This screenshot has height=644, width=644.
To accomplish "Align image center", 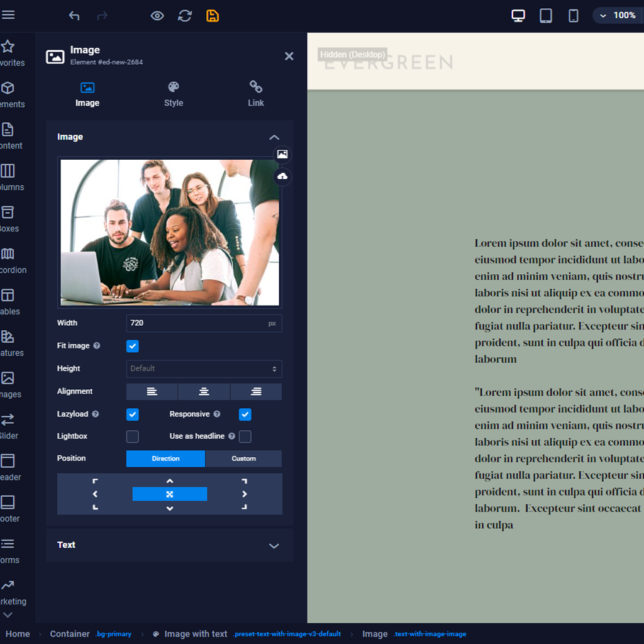I will 204,392.
